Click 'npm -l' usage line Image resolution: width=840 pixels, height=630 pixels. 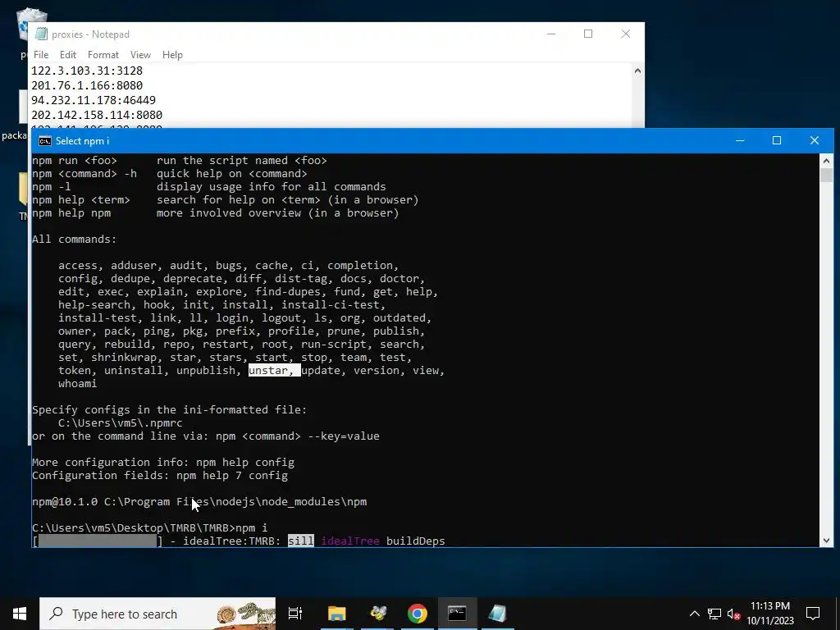coord(209,186)
